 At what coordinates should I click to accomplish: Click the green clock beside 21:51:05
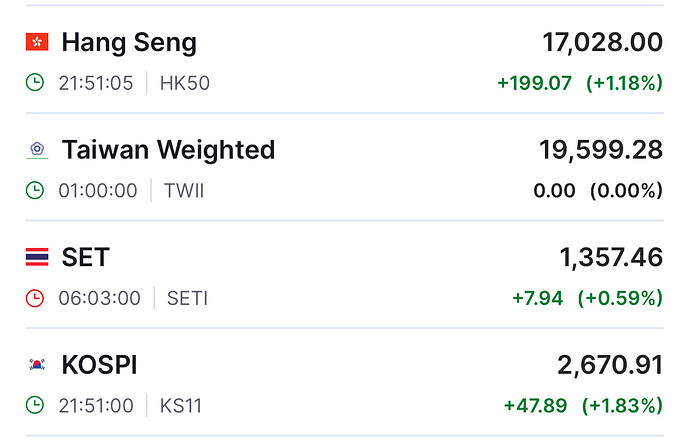coord(35,83)
